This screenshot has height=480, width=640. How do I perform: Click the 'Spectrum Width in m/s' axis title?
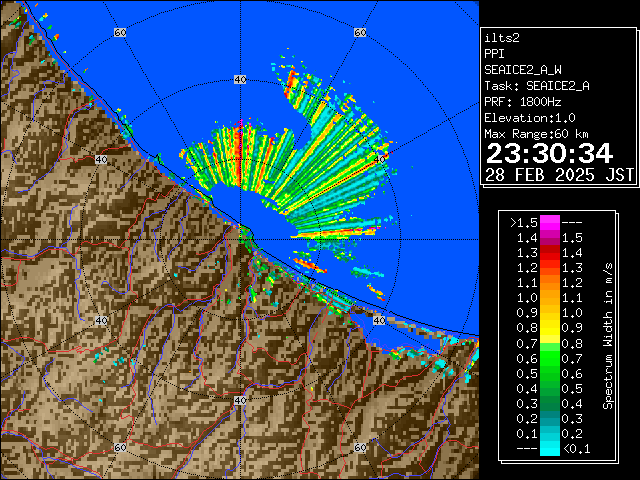[x=608, y=336]
